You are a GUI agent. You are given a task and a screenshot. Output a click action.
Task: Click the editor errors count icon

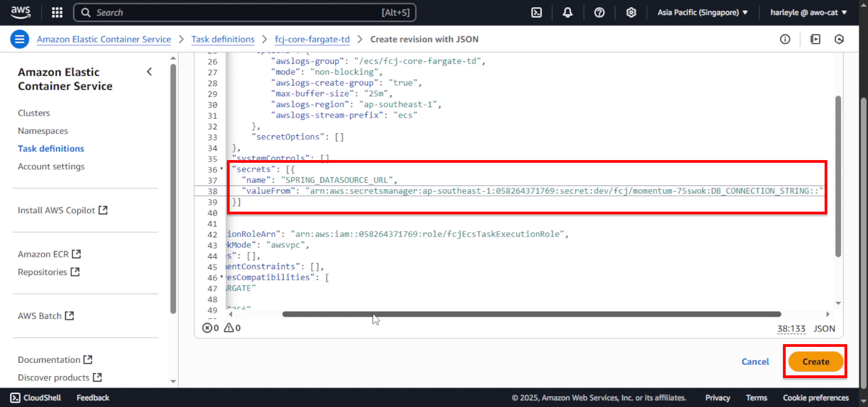[x=207, y=328]
